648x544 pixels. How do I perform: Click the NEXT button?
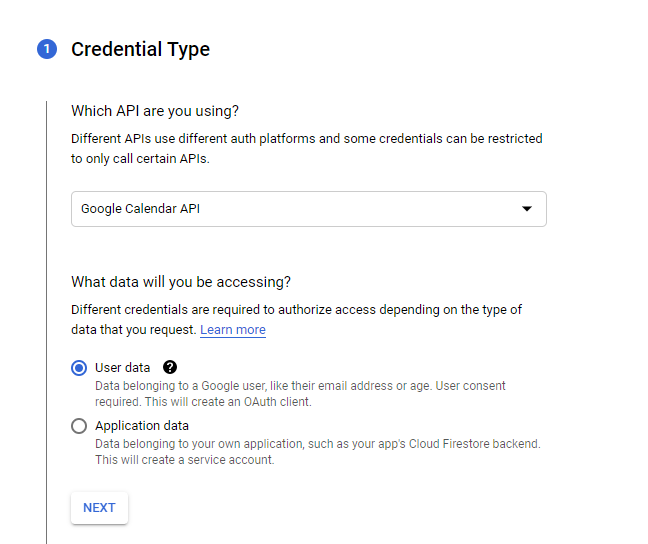click(99, 508)
